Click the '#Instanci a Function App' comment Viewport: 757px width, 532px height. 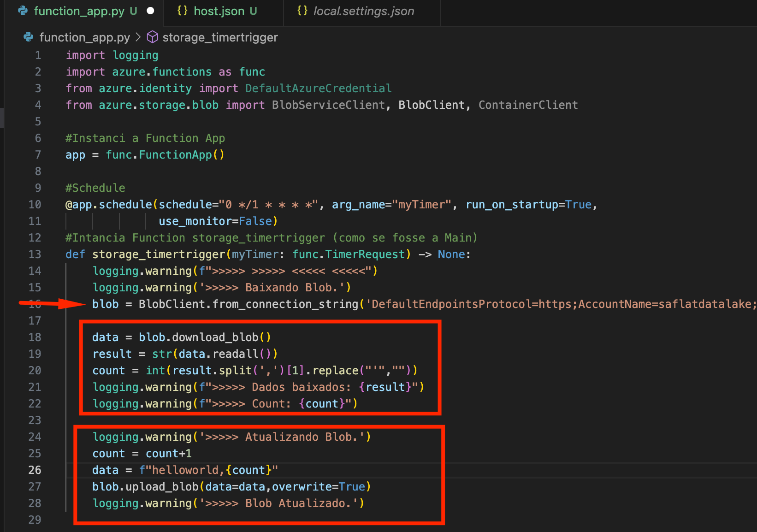pos(145,138)
